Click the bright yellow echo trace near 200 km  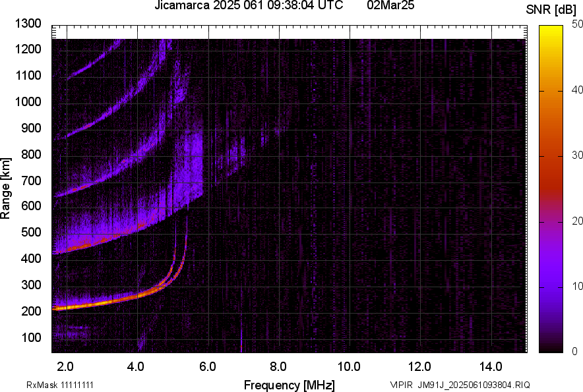pos(73,306)
